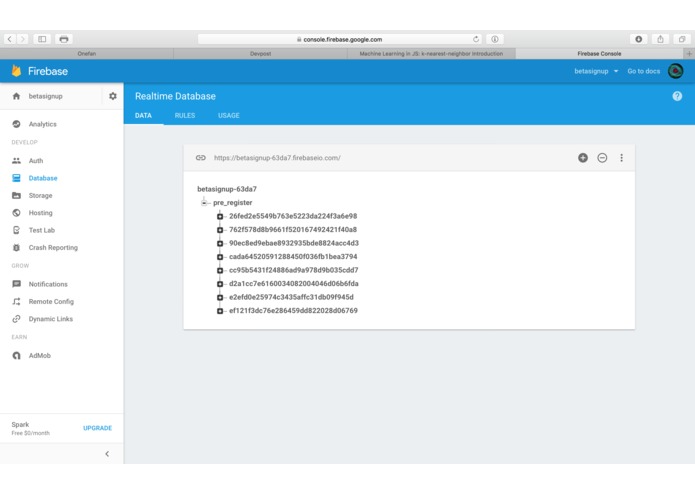Viewport: 695px width, 494px height.
Task: Expand node cc95b5431f24886ad9a978d9b035cdd7
Action: pos(220,270)
